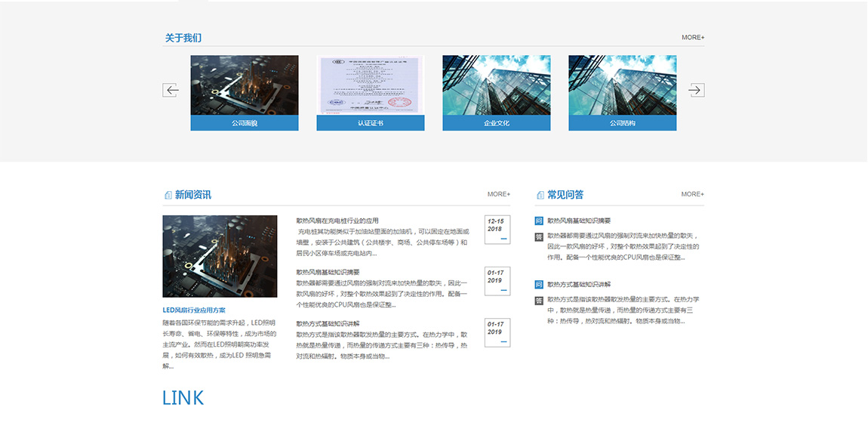Click the LED照明 article summary paragraph
This screenshot has width=868, height=423.
219,344
